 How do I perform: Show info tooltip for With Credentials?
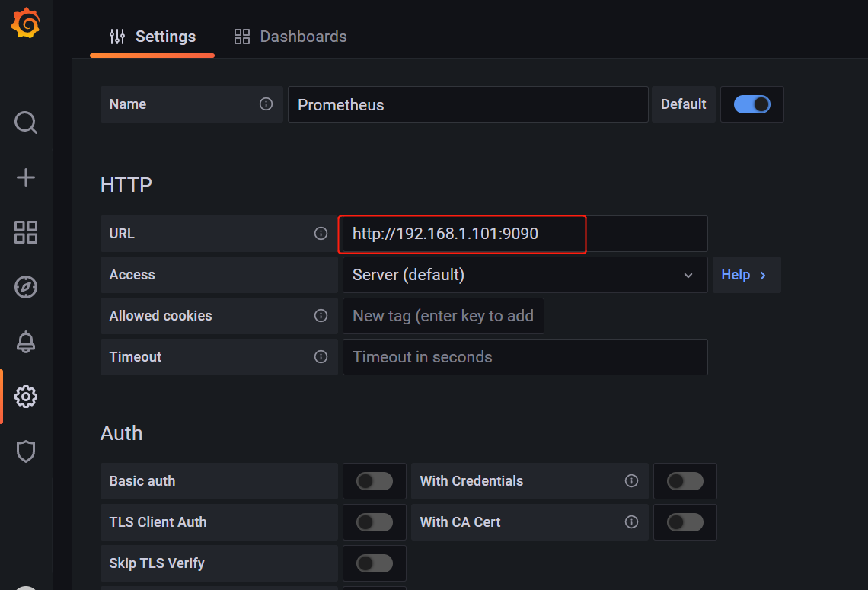pyautogui.click(x=631, y=481)
